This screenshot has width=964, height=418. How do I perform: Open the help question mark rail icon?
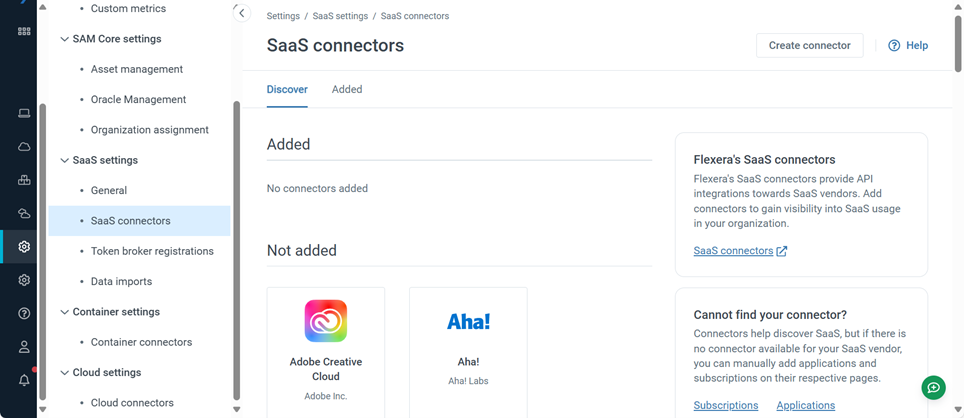[x=24, y=313]
